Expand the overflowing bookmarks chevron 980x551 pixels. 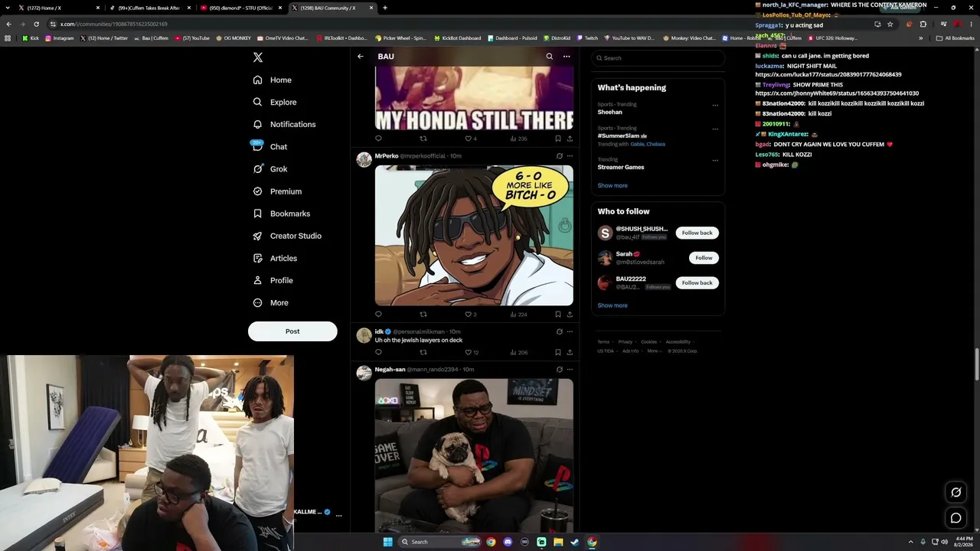click(x=920, y=38)
